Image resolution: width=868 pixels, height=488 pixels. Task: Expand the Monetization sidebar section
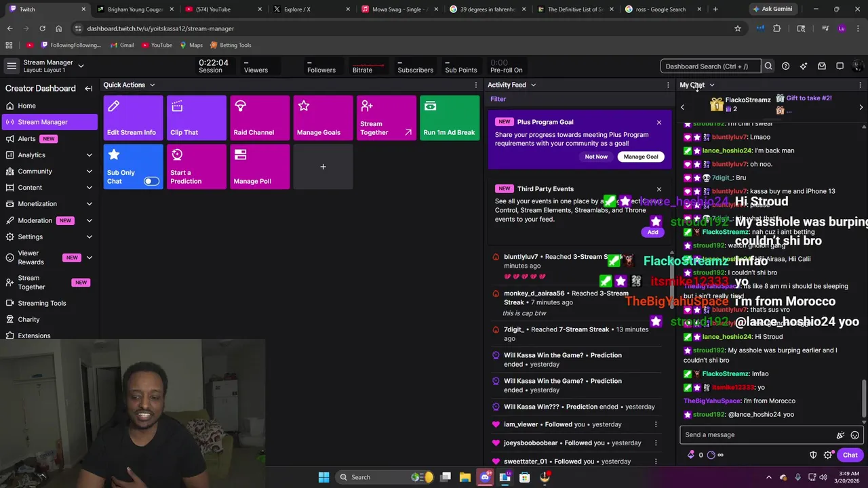pyautogui.click(x=89, y=204)
